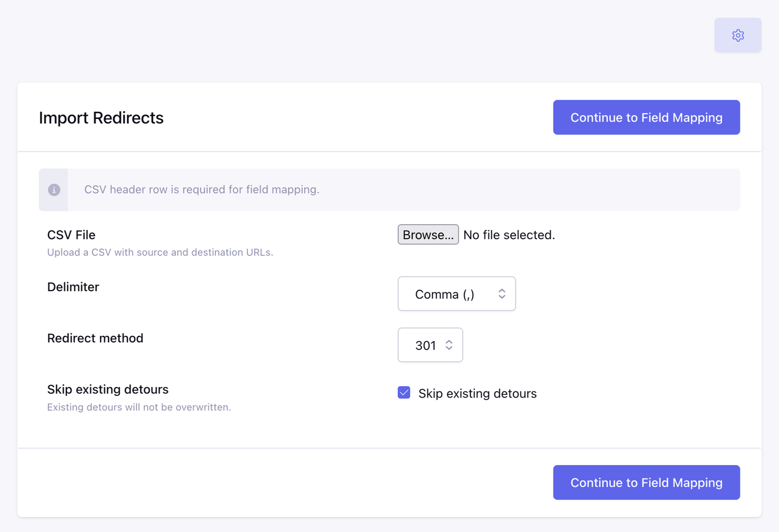Open settings via the gear icon
This screenshot has width=779, height=532.
click(x=738, y=35)
